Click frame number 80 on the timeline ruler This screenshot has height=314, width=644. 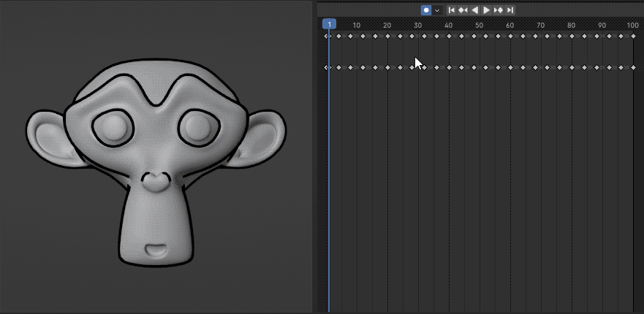tap(572, 26)
